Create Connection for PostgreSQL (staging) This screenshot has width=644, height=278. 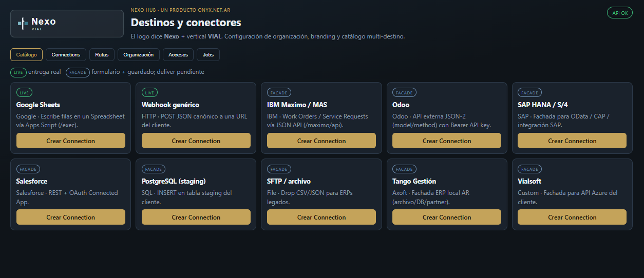(x=196, y=217)
